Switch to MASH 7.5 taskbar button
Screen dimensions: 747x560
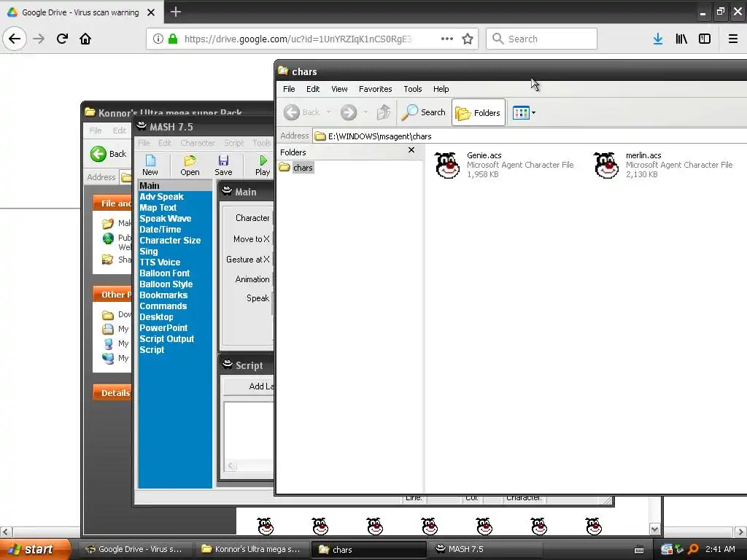485,549
